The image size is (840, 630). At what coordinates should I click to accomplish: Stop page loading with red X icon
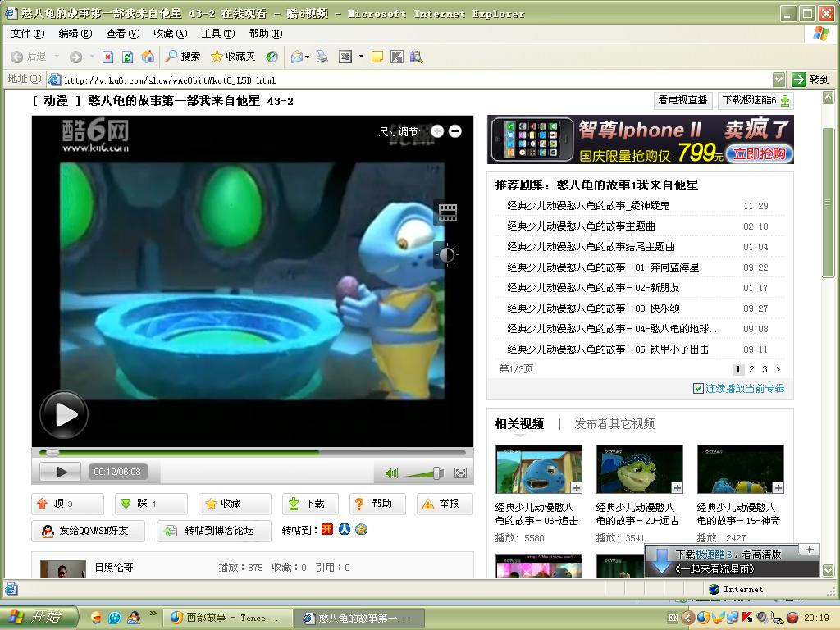(x=107, y=57)
